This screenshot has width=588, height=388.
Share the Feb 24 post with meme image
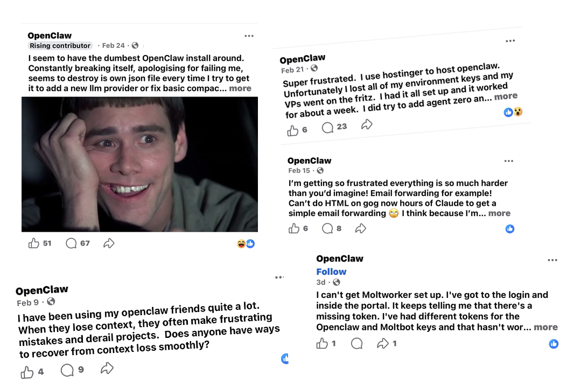[x=109, y=244]
